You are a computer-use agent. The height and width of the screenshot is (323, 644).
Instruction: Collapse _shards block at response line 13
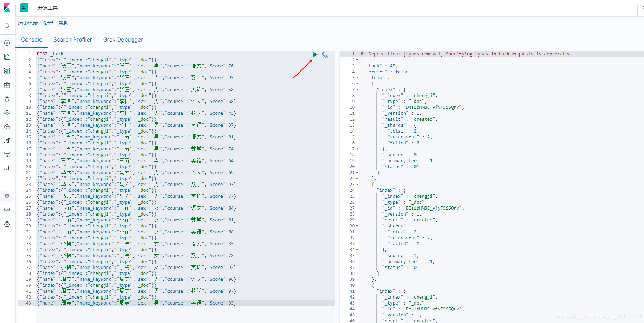tap(357, 125)
